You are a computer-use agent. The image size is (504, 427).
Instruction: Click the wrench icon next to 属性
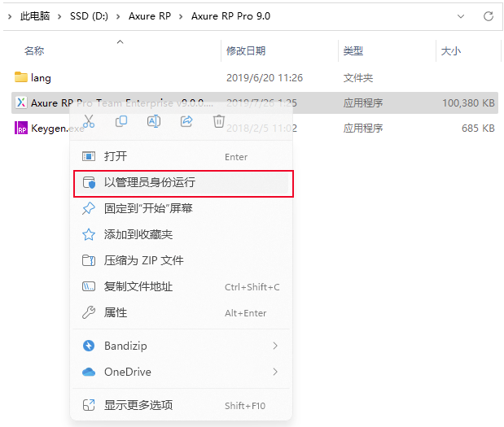89,312
